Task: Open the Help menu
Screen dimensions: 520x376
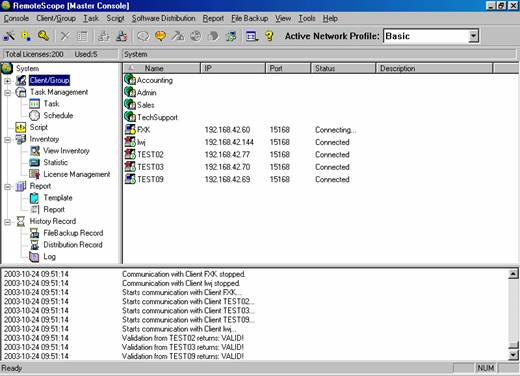Action: tap(330, 18)
